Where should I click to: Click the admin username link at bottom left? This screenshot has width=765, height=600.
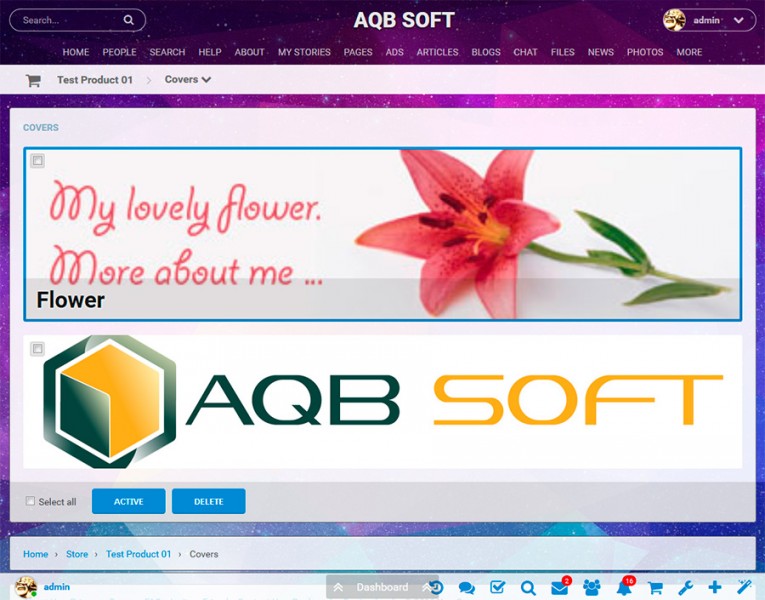pos(57,587)
